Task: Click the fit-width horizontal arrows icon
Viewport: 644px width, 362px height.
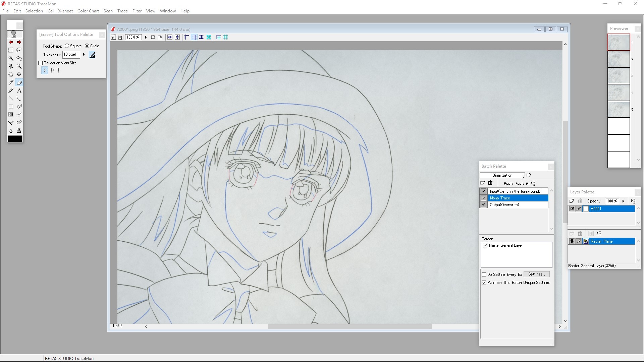Action: tap(170, 37)
